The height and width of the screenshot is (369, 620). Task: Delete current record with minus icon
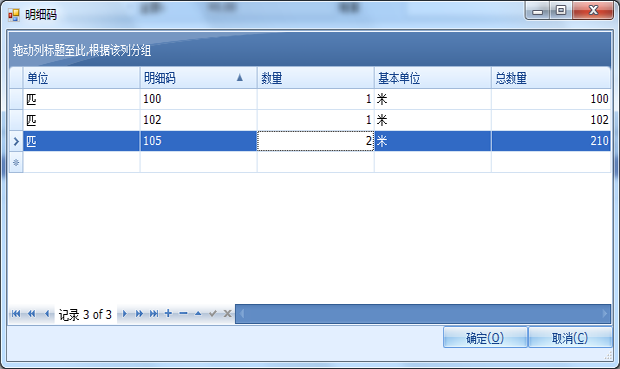coord(183,314)
